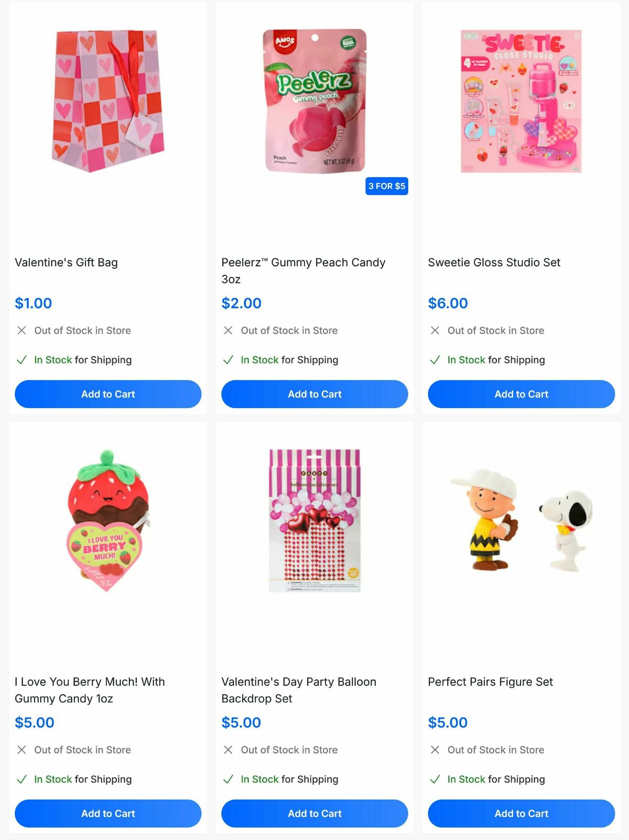Add Valentine's Gift Bag to cart
This screenshot has width=629, height=840.
(108, 394)
